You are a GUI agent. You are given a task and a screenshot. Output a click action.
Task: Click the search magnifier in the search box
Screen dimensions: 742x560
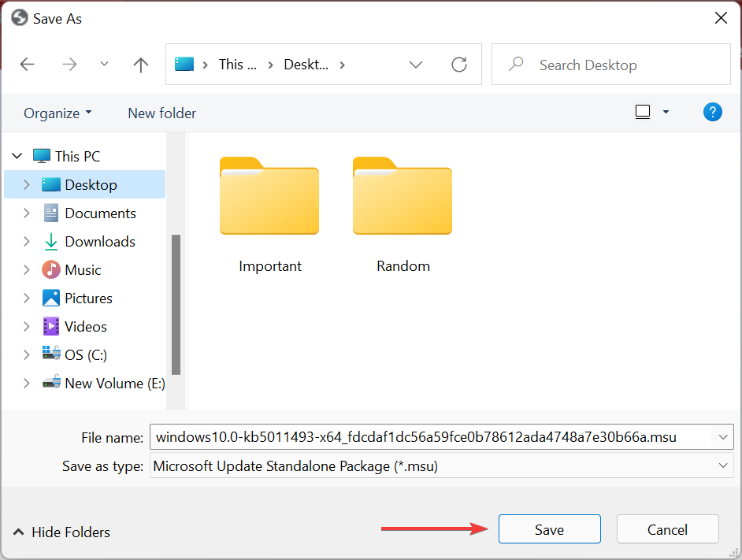pos(516,64)
